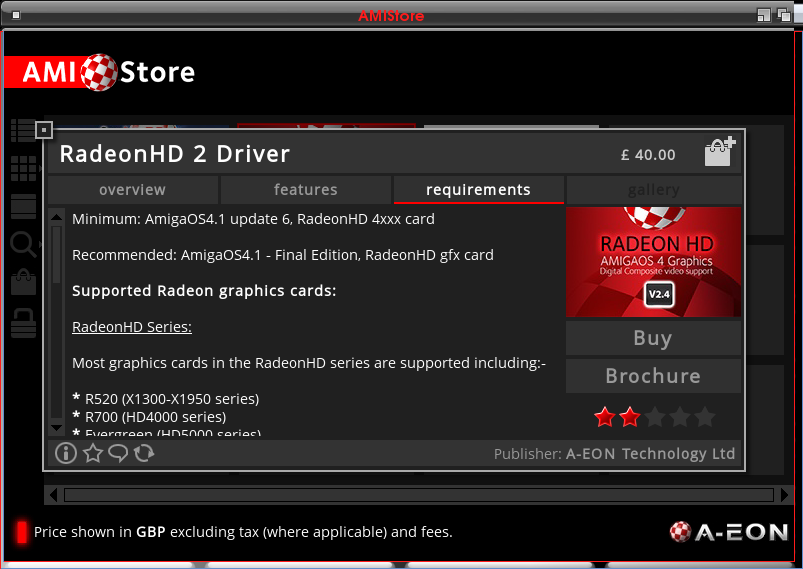Open the product Brochure

653,376
